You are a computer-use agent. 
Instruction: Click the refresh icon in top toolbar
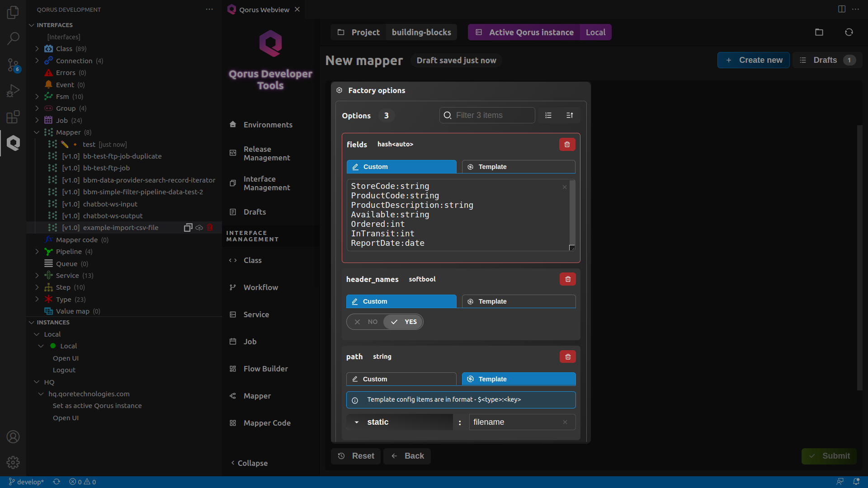pos(849,32)
